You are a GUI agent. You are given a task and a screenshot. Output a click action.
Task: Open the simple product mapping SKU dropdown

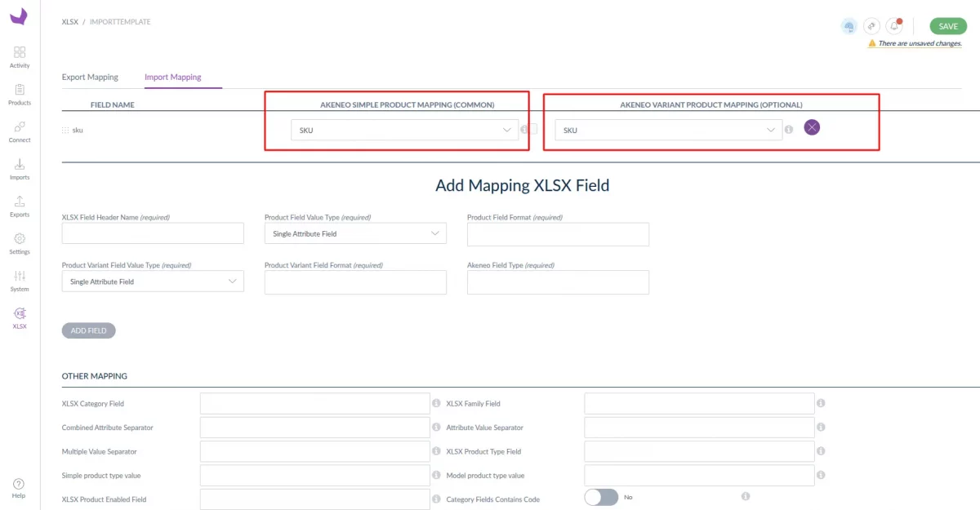[404, 130]
